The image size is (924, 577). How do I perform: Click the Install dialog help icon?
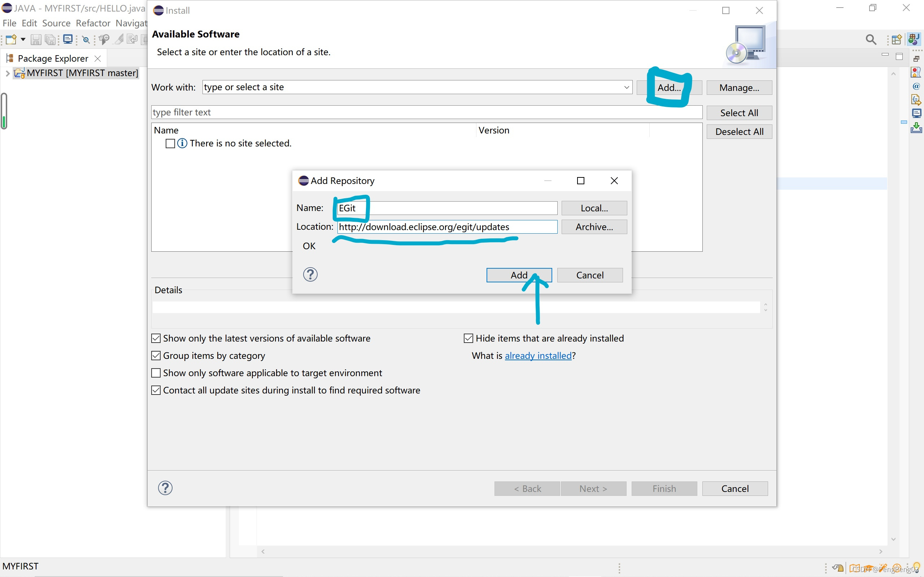165,488
